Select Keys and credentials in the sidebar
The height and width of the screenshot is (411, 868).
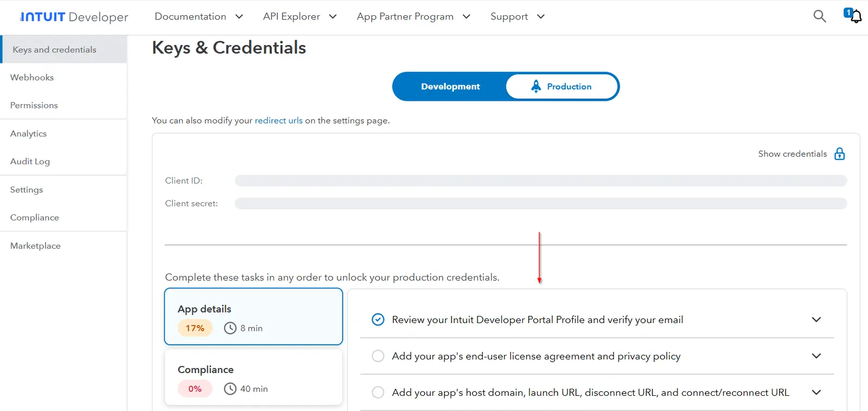click(64, 49)
